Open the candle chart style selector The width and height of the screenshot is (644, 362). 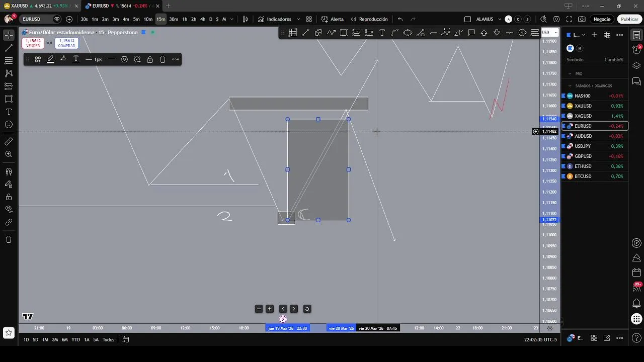pyautogui.click(x=245, y=19)
